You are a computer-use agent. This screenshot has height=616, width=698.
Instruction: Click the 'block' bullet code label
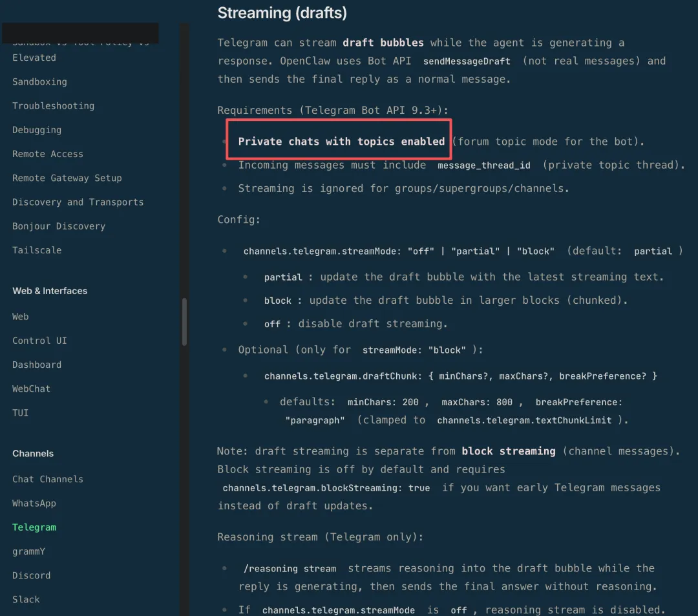278,301
